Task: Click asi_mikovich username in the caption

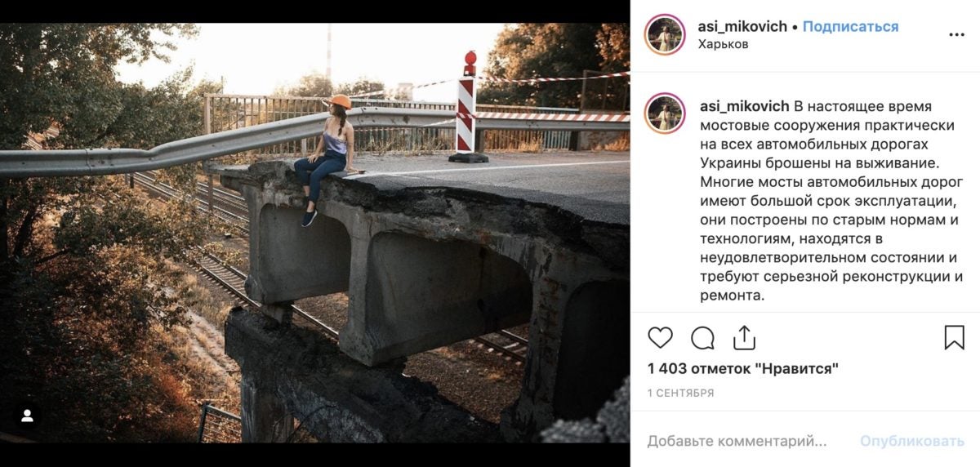Action: 745,106
